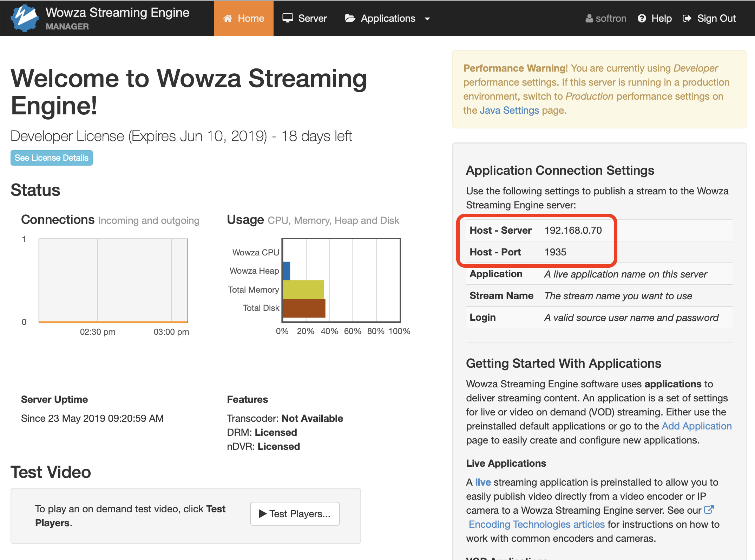755x560 pixels.
Task: Click the '03:00 pm' axis label
Action: [x=171, y=332]
